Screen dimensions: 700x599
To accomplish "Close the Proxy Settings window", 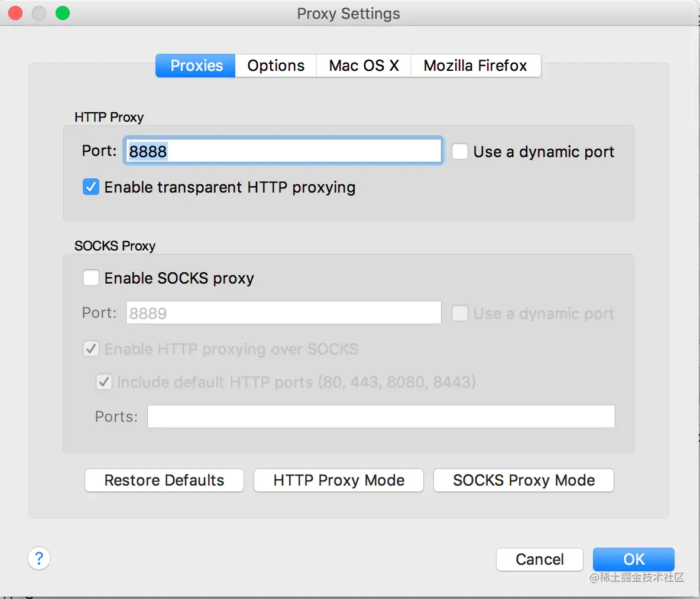I will [x=15, y=14].
